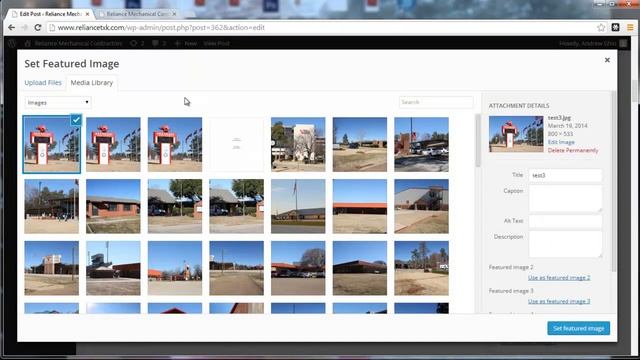Open WordPress logo menu in admin bar
The image size is (640, 360).
tap(11, 43)
